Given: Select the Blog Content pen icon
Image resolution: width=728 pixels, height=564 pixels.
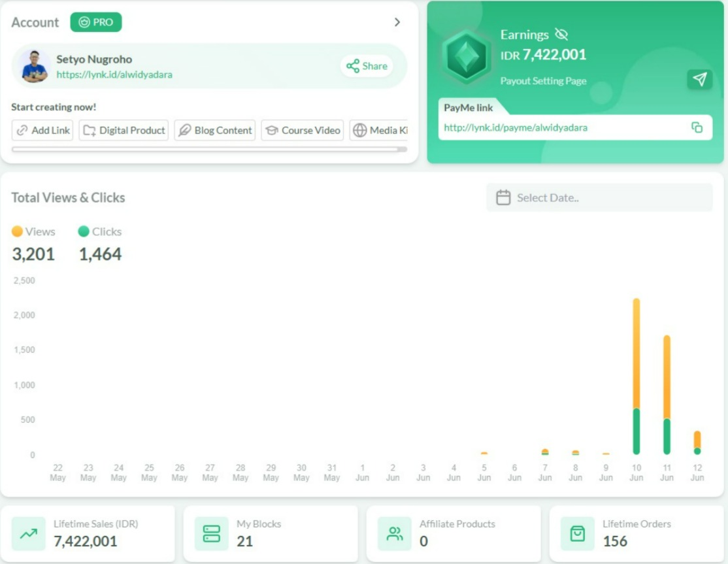Looking at the screenshot, I should (x=186, y=130).
